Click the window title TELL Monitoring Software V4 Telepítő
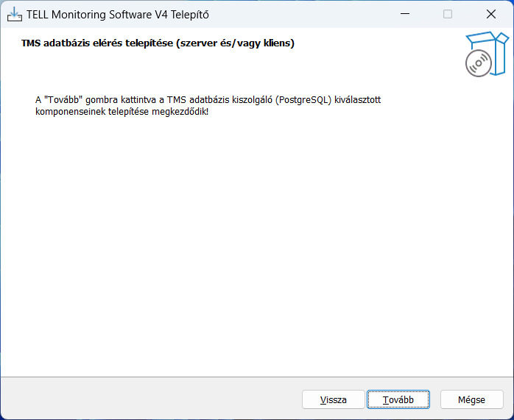 click(x=118, y=15)
